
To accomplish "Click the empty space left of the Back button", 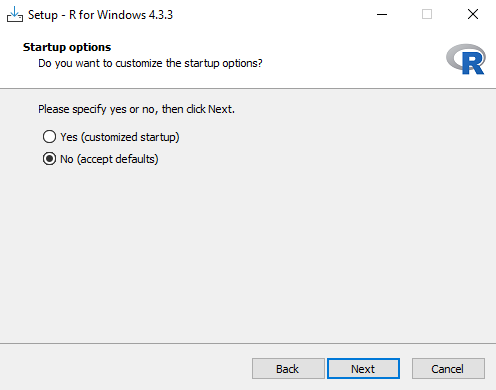I will (125, 369).
